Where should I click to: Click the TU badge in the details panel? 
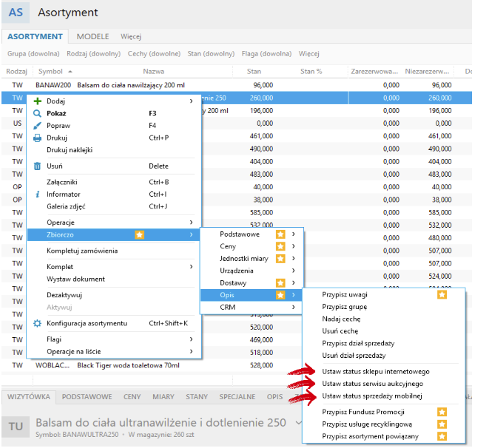coord(16,427)
